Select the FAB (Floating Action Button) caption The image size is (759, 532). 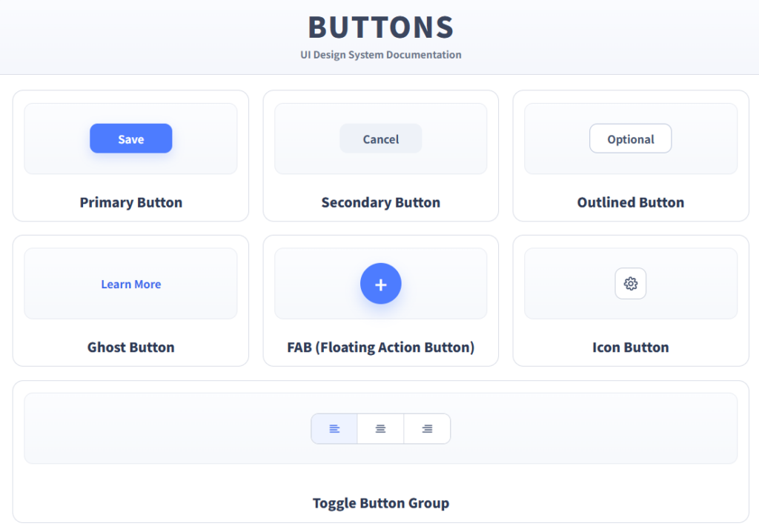tap(380, 347)
